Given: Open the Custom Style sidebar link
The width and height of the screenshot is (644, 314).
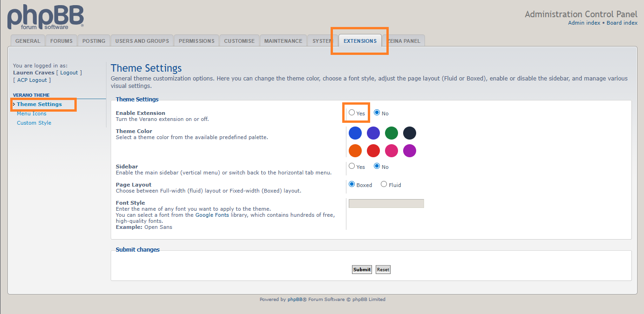Looking at the screenshot, I should [x=34, y=123].
